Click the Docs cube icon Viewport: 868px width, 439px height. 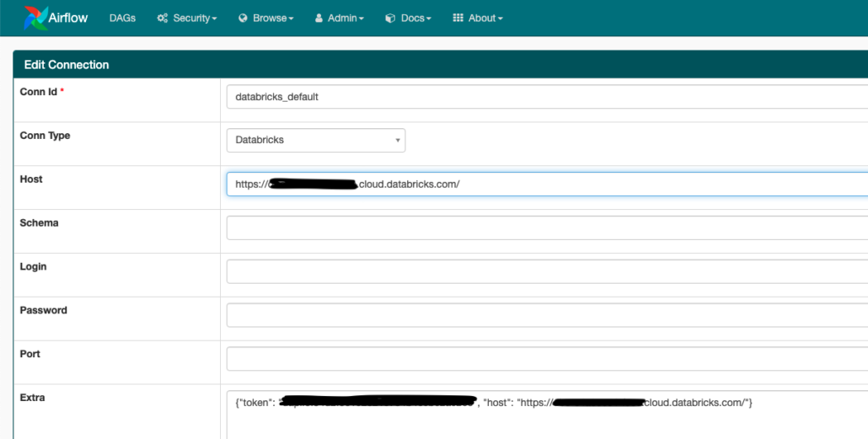pyautogui.click(x=390, y=19)
